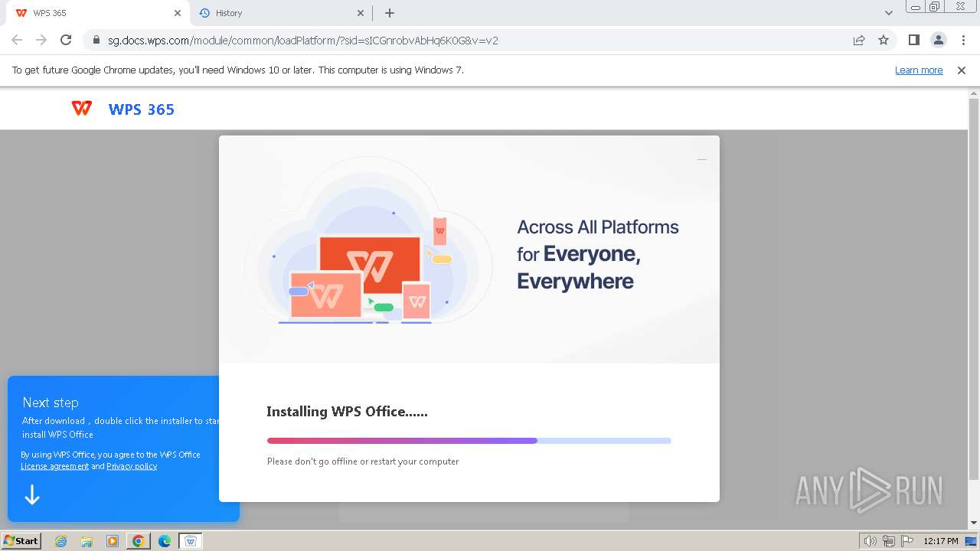Click the browser forward arrow

pos(41,40)
